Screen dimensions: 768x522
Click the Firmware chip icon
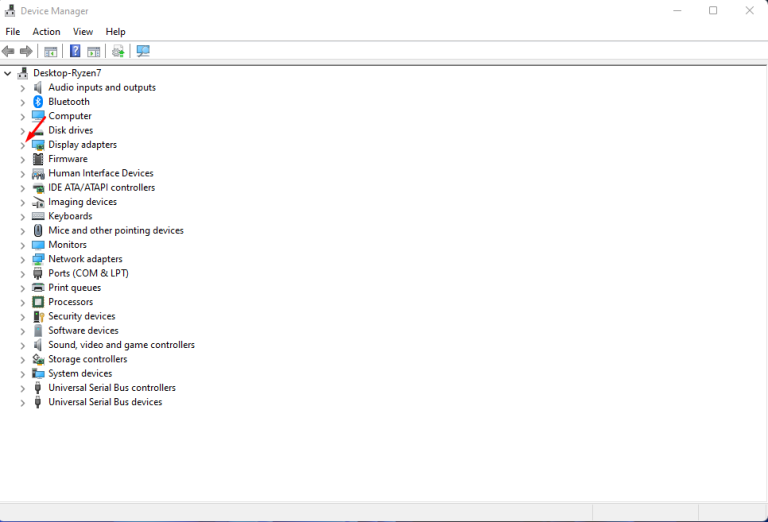click(38, 159)
